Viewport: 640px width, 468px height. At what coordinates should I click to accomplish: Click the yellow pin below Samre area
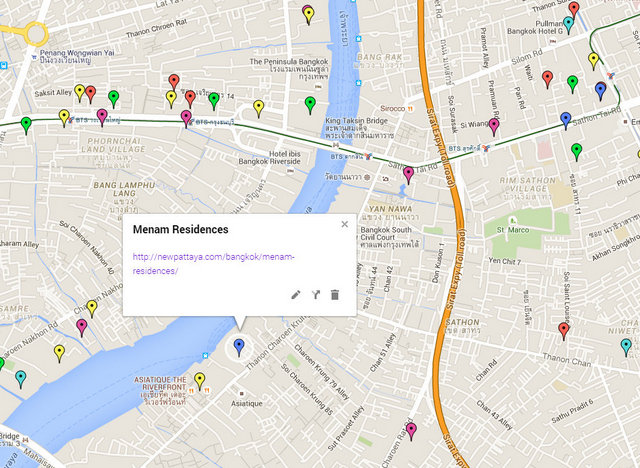[x=60, y=354]
